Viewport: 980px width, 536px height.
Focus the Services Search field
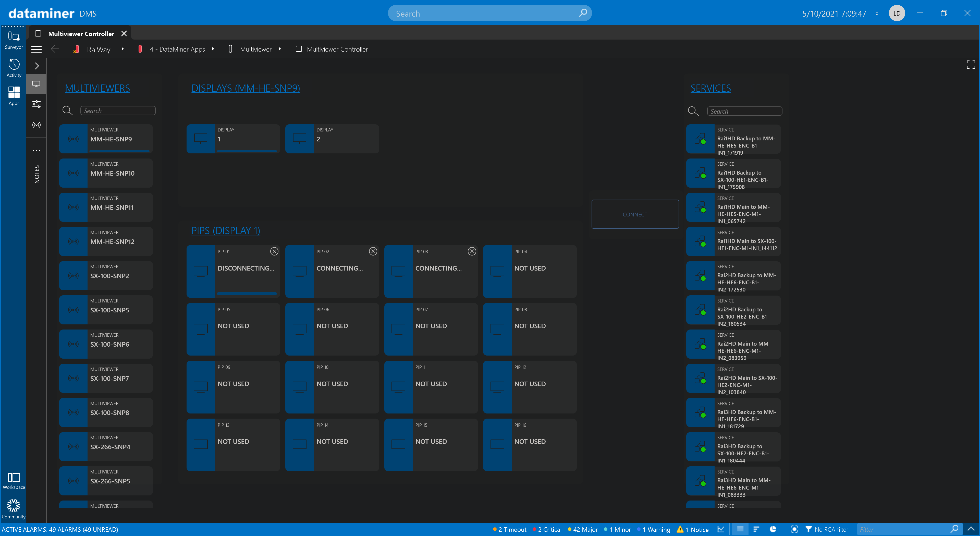744,111
